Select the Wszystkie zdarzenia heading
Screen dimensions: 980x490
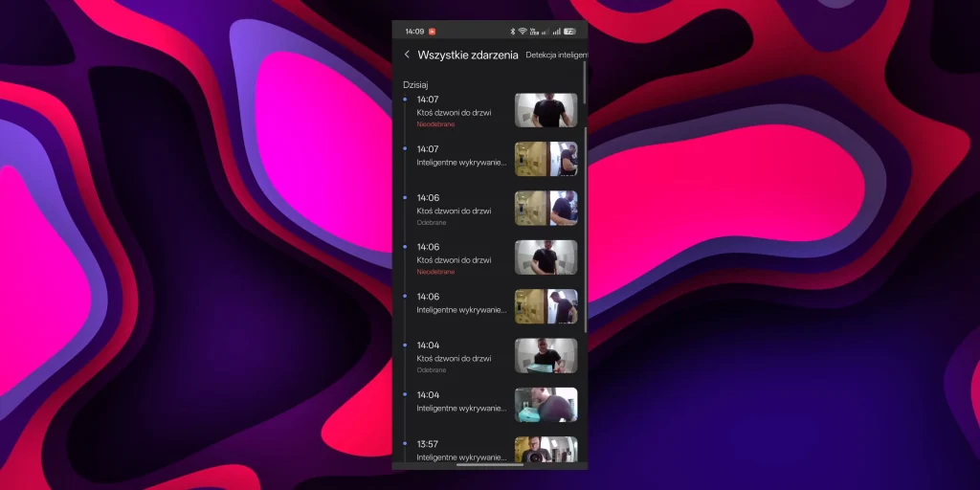tap(468, 55)
